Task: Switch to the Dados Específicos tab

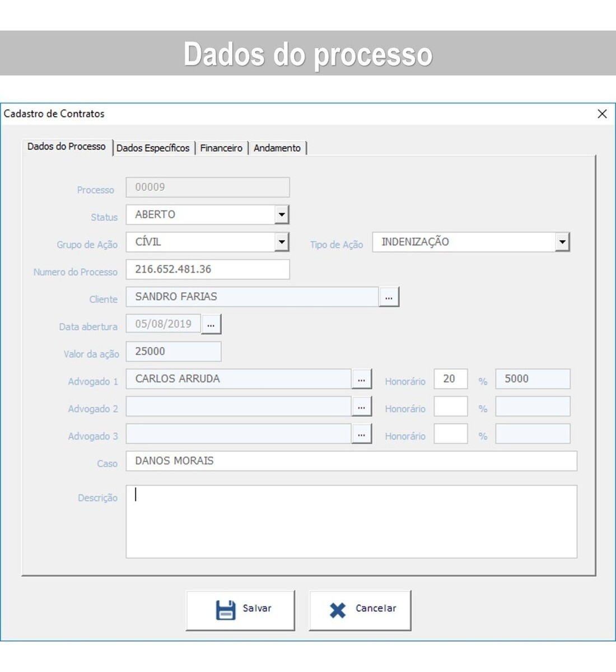Action: click(x=153, y=148)
